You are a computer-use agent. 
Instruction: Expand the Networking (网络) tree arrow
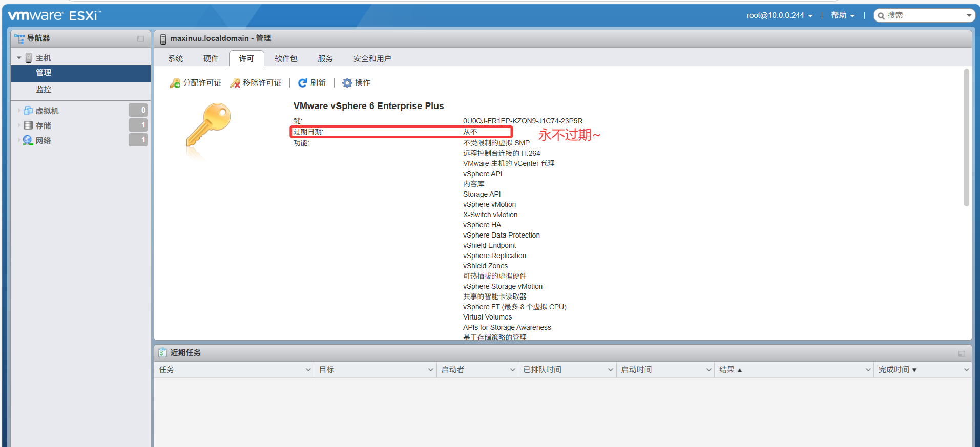tap(19, 140)
